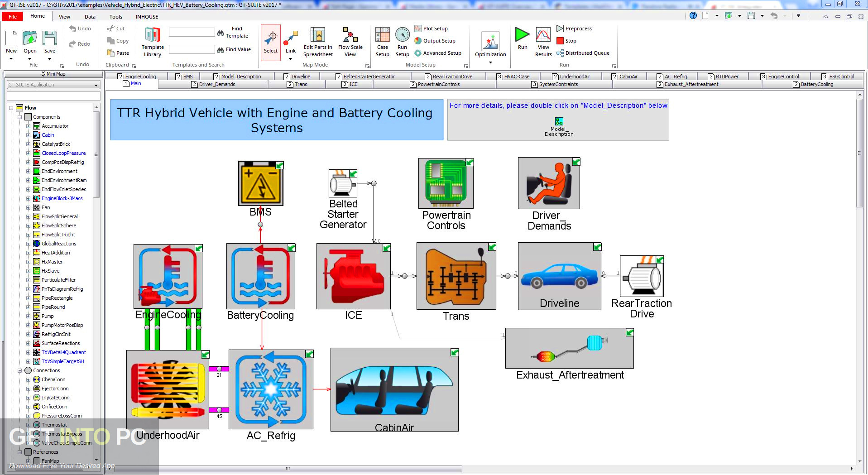Open Plot Setup
The width and height of the screenshot is (868, 475).
click(x=431, y=29)
